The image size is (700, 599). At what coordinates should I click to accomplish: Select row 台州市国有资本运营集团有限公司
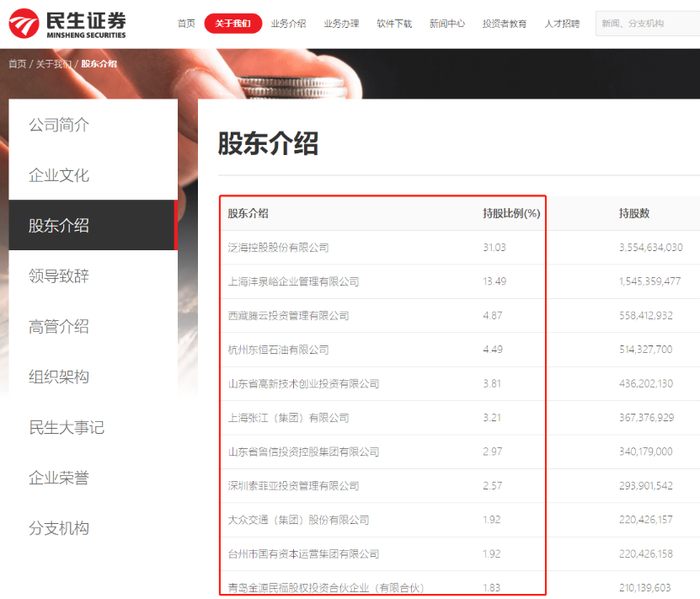click(x=459, y=554)
